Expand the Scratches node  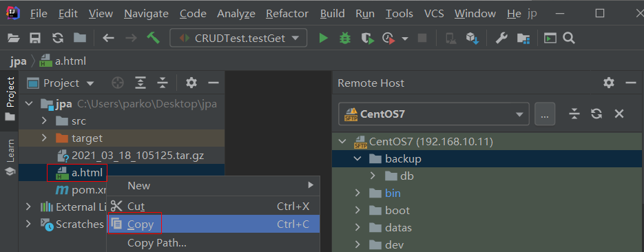pyautogui.click(x=28, y=224)
